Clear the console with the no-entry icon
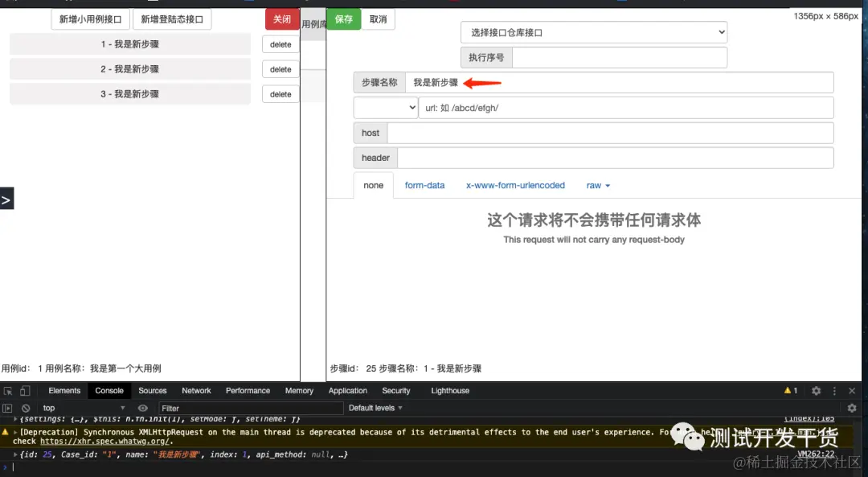The height and width of the screenshot is (477, 868). pyautogui.click(x=25, y=408)
